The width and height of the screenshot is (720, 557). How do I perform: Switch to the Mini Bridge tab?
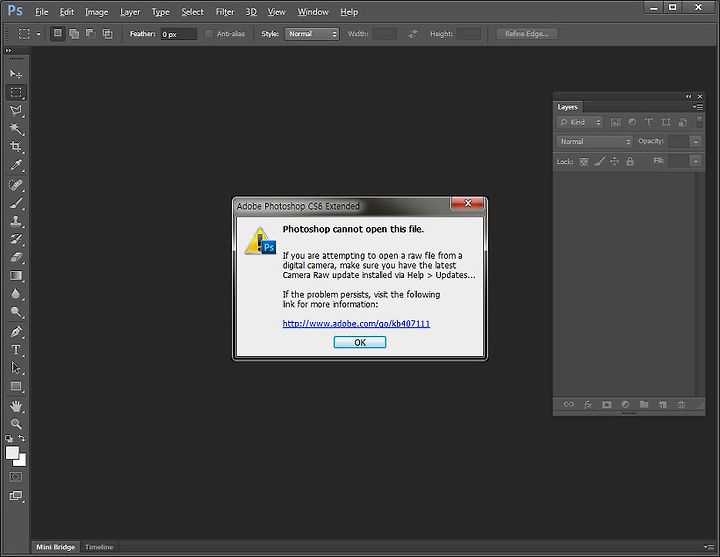[56, 547]
